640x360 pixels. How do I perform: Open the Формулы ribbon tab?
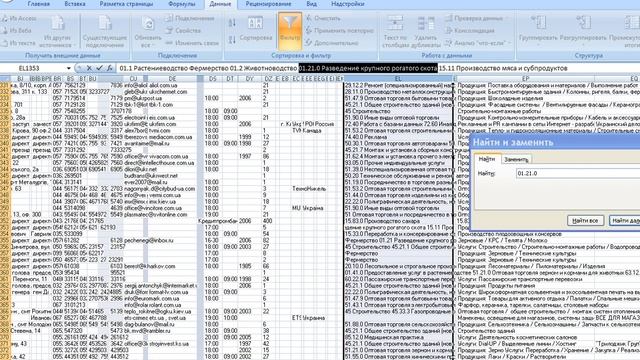(182, 4)
